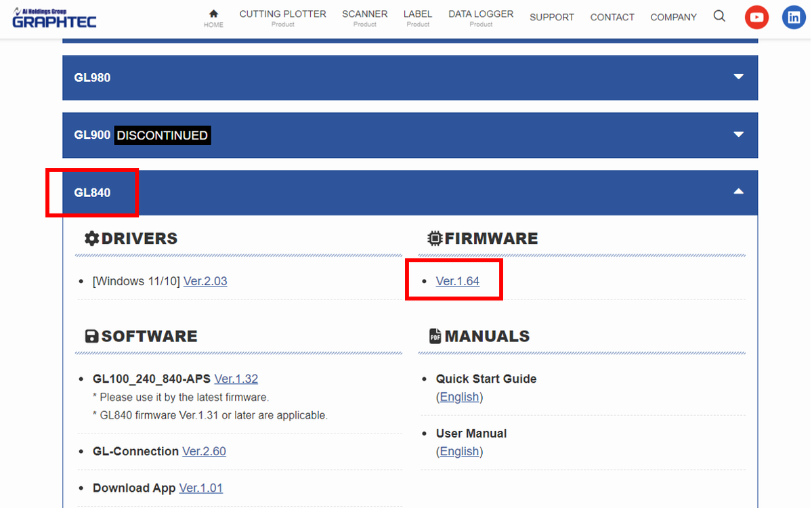Click the Graphtec logo
This screenshot has height=508, width=812.
(54, 18)
